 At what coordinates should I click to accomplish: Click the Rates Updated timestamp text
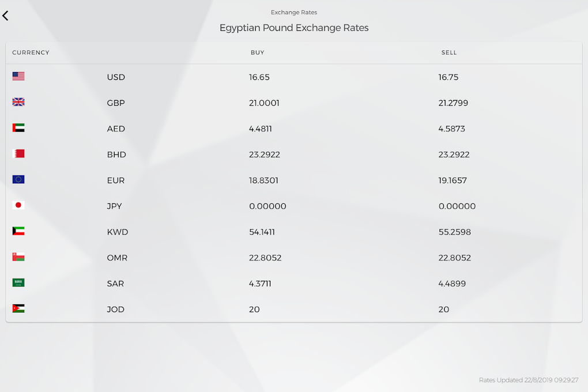[528, 380]
